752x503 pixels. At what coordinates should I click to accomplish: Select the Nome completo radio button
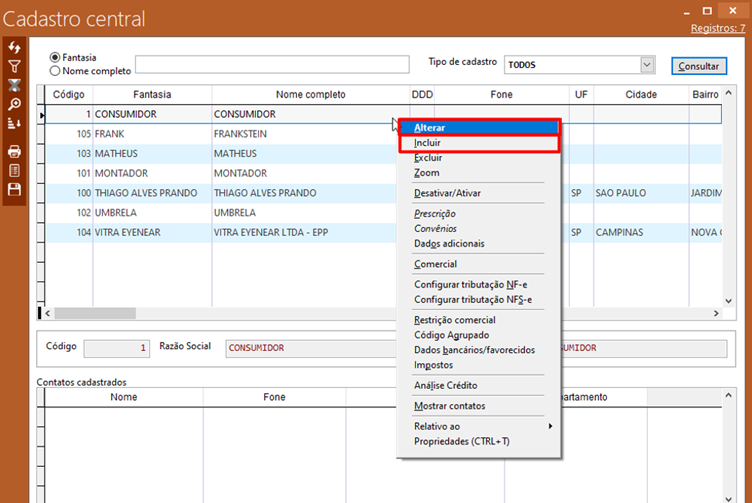coord(55,71)
